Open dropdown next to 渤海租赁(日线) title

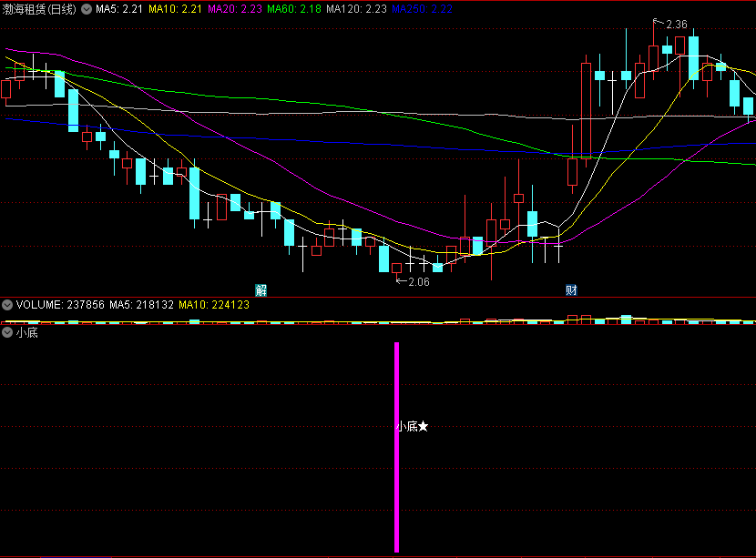click(x=87, y=9)
